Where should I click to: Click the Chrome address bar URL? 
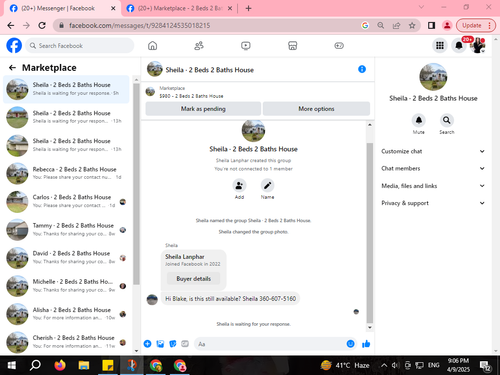tap(140, 25)
